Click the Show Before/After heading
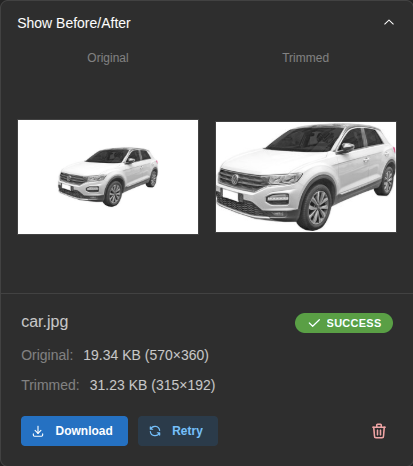Viewport: 413px width, 466px height. [74, 23]
